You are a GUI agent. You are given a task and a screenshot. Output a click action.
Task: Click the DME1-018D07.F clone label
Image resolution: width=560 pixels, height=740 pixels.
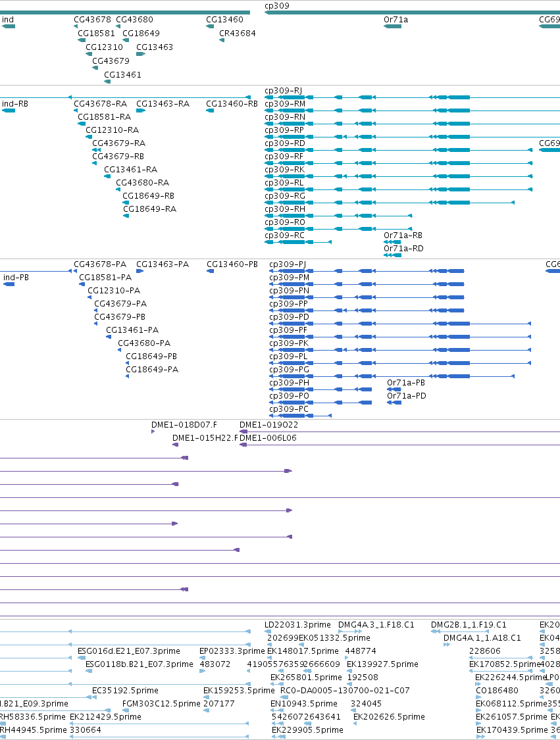[184, 424]
